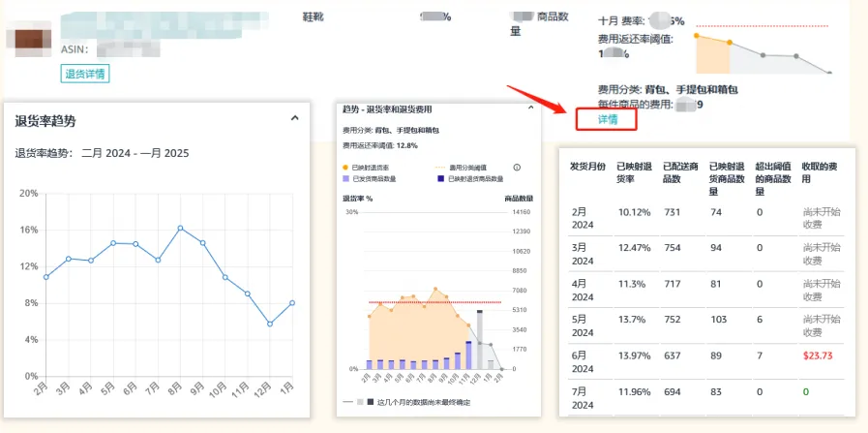The height and width of the screenshot is (433, 868).
Task: Click the 已配送商品数 column header
Action: tap(679, 173)
